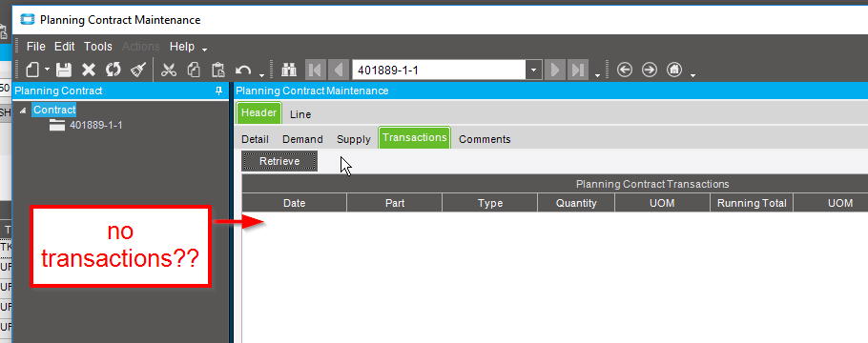
Task: Click UOM header after Quantity
Action: (663, 203)
